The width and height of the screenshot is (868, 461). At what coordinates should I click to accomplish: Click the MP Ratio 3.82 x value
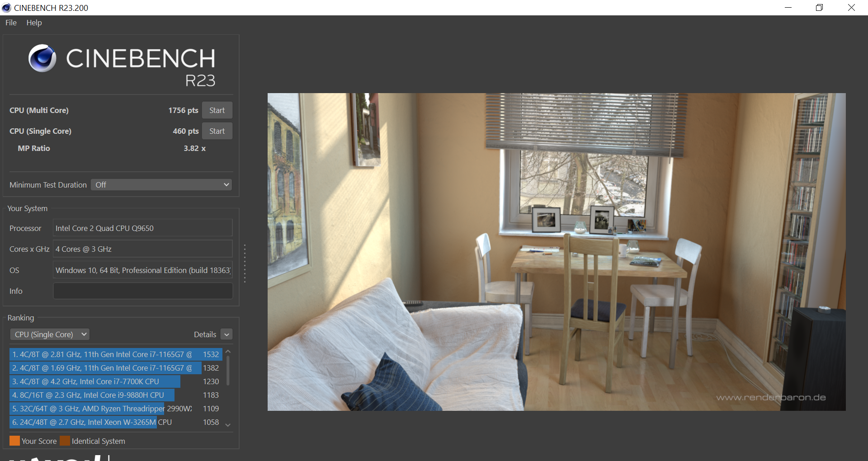(194, 148)
